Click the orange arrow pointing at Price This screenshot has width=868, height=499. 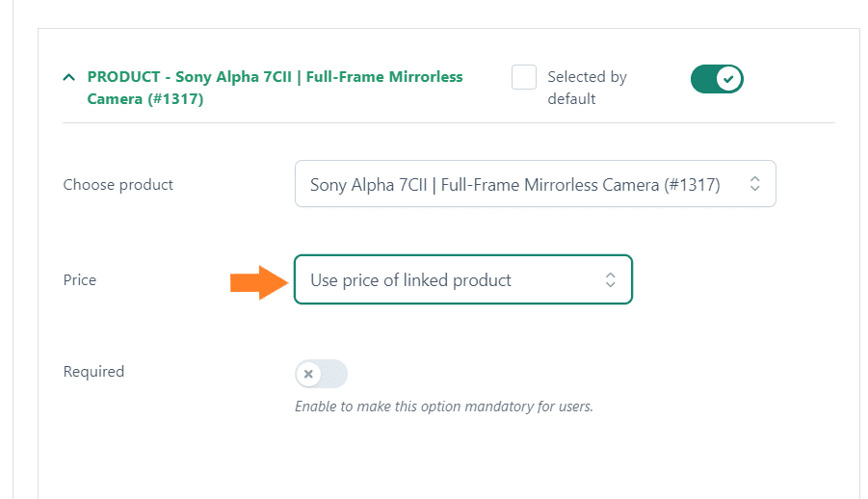click(259, 282)
